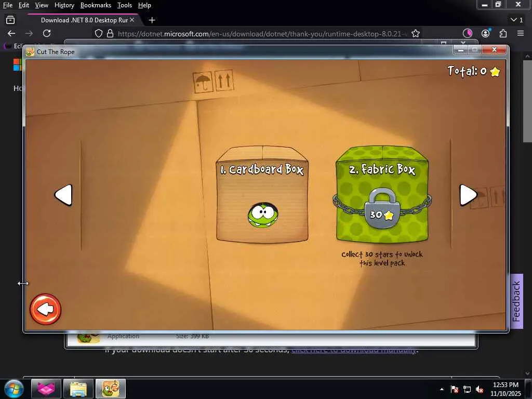The height and width of the screenshot is (399, 532).
Task: Click the Cut The Rope window icon
Action: [31, 51]
